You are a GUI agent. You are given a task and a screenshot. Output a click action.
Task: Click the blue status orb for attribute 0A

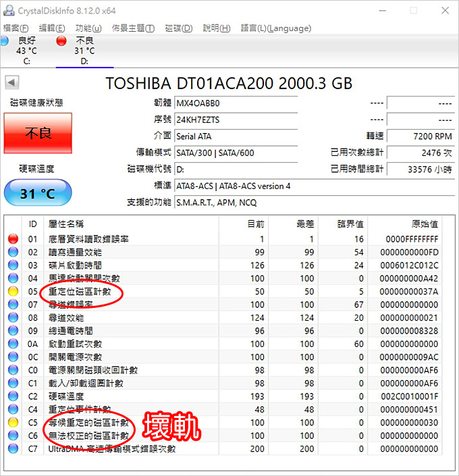click(x=13, y=344)
